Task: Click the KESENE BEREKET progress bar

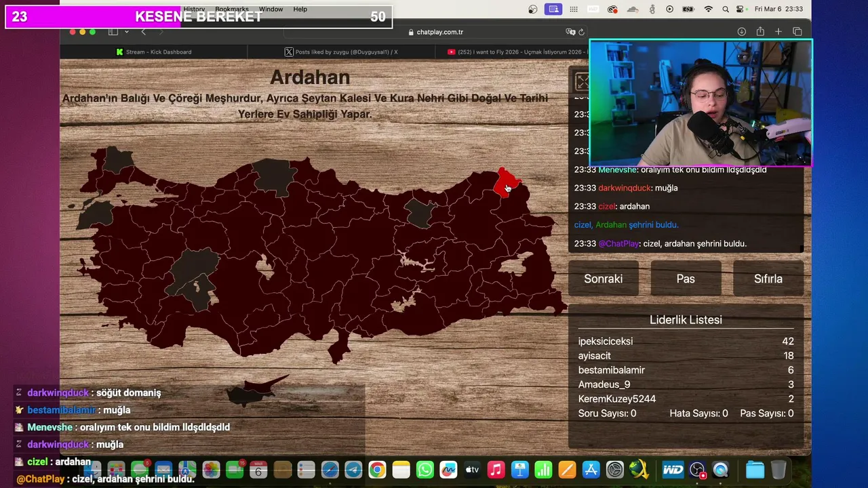Action: pos(199,17)
